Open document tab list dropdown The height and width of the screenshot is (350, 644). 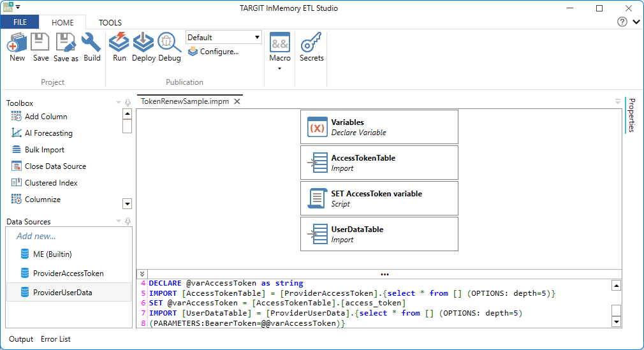click(x=618, y=101)
